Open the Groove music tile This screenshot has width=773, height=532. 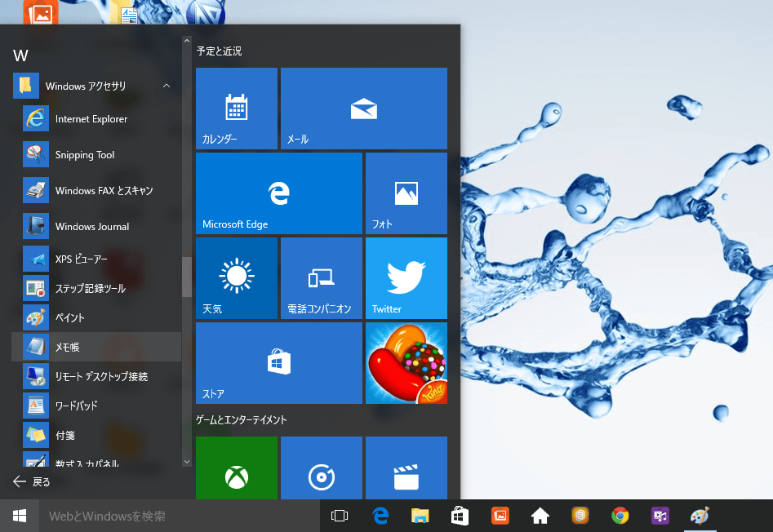(x=322, y=468)
